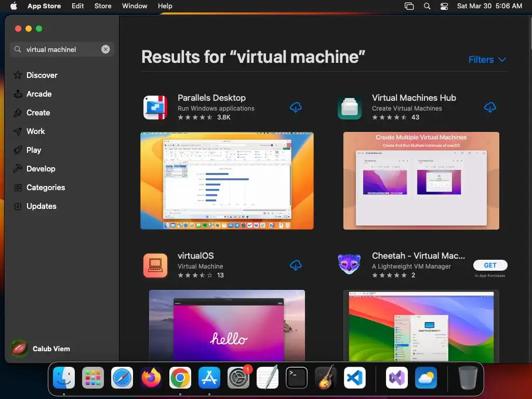
Task: Open Finder from the Dock
Action: tap(64, 378)
